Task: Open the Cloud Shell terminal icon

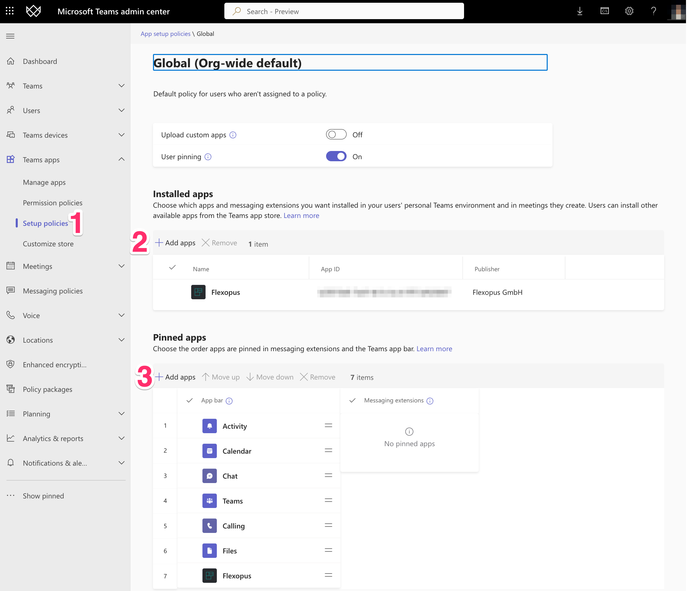Action: (x=605, y=11)
